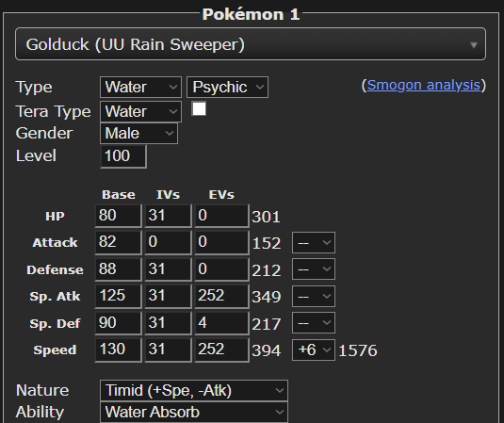
Task: Click the Defense base stat field
Action: pyautogui.click(x=119, y=269)
